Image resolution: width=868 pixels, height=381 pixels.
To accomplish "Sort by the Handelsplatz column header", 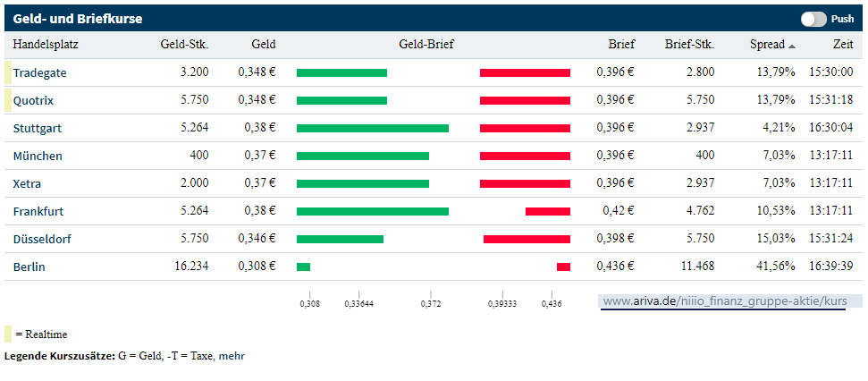I will (x=45, y=44).
